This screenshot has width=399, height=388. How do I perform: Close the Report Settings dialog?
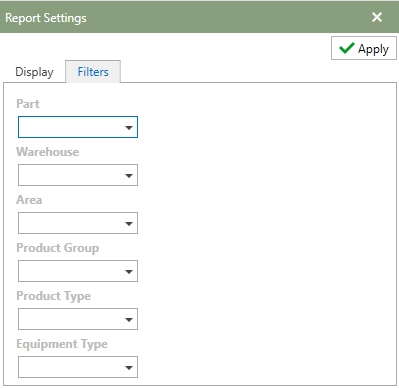click(377, 17)
